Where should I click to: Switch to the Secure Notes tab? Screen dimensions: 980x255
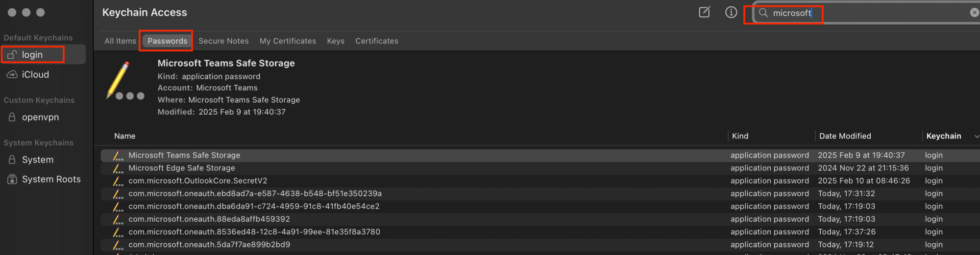[x=223, y=41]
